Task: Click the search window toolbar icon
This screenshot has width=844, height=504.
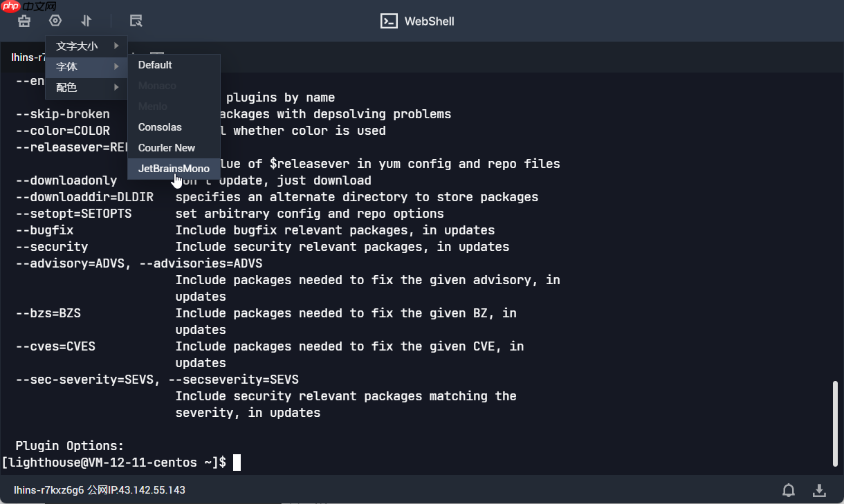Action: coord(136,21)
